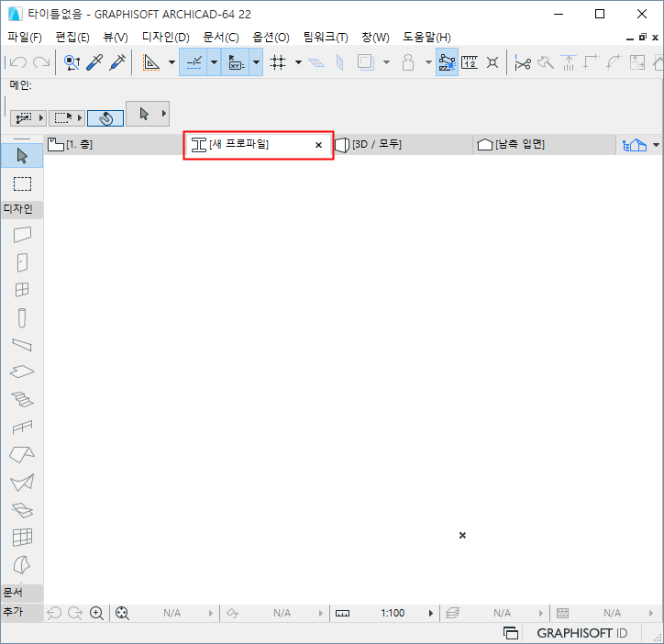The height and width of the screenshot is (644, 664).
Task: Select the Column tool
Action: coord(22,317)
